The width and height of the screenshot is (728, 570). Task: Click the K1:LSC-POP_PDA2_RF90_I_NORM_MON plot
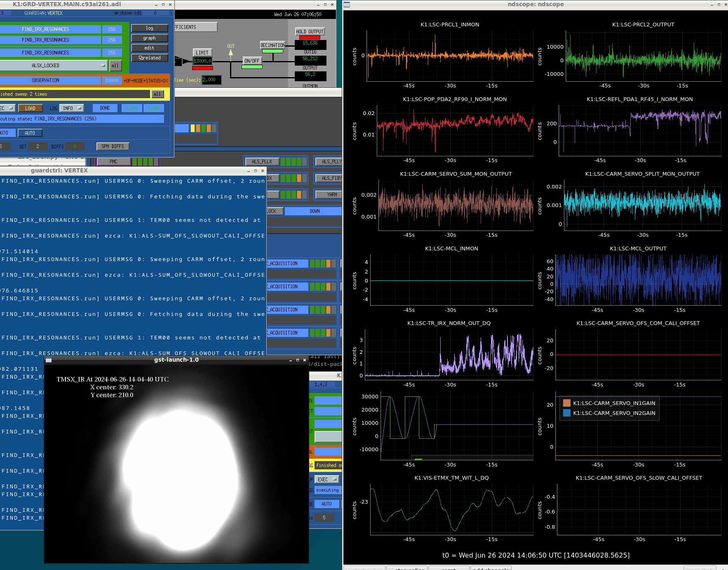[x=455, y=130]
